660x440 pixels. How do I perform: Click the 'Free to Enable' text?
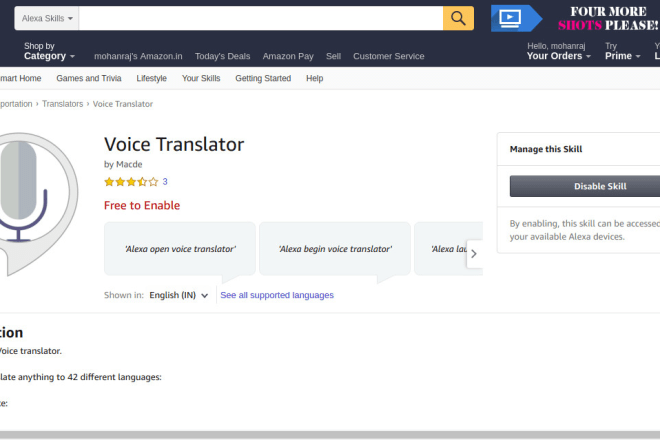tap(142, 205)
